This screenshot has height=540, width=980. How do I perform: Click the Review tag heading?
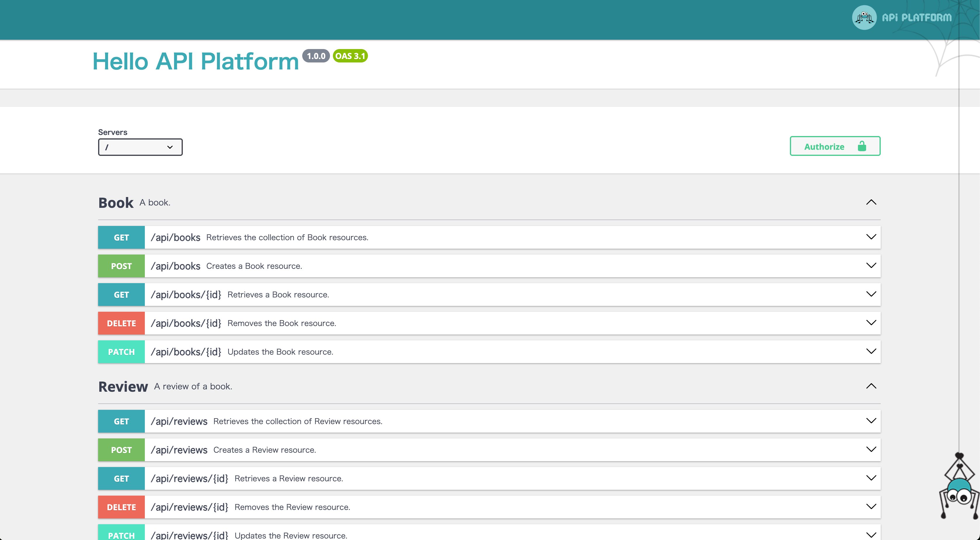click(x=123, y=387)
